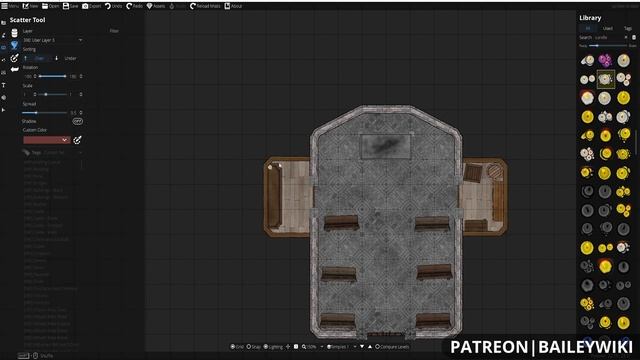Pick color with Custom Color eyedropper
The image size is (640, 360).
pos(77,140)
